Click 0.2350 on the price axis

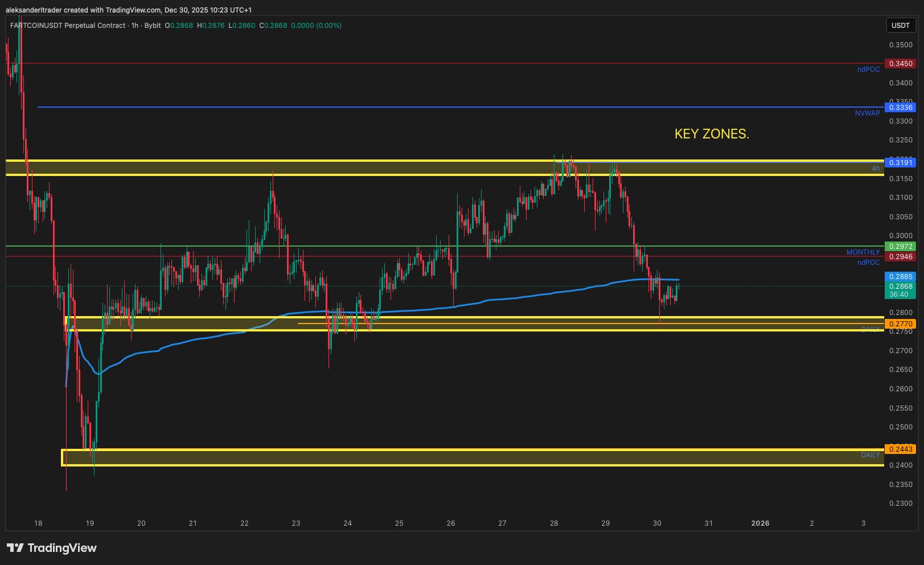pos(901,485)
